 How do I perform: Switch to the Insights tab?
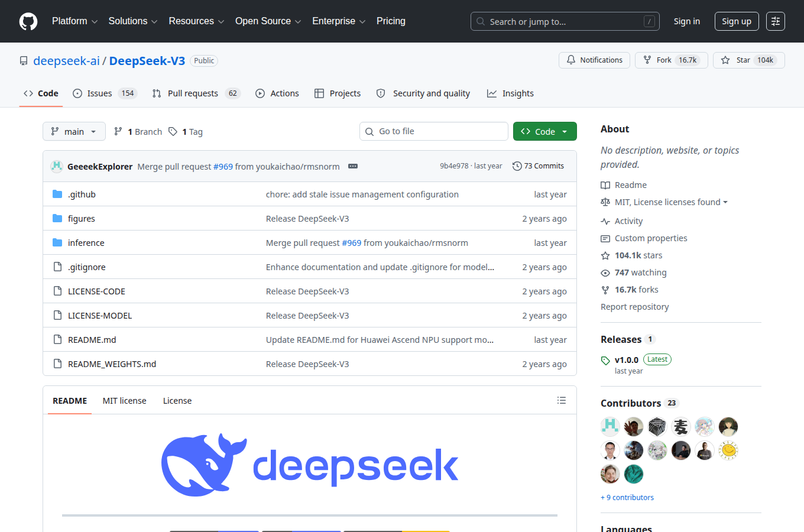tap(510, 93)
